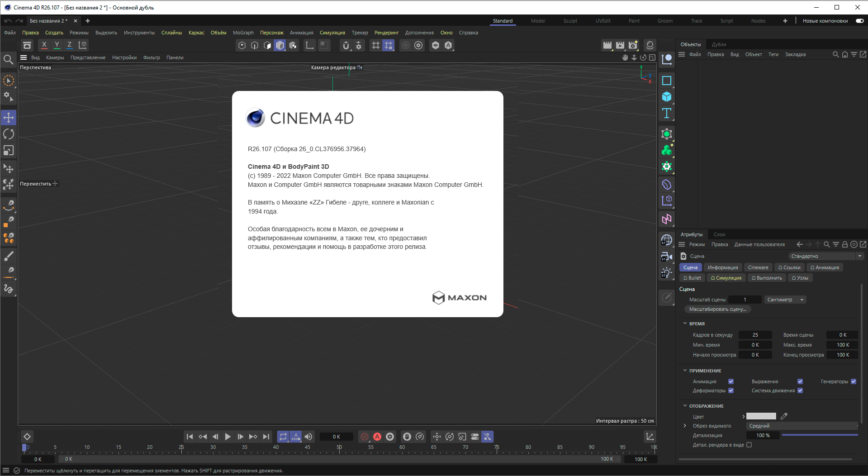
Task: Toggle the Новые компоновки switch
Action: tap(859, 21)
